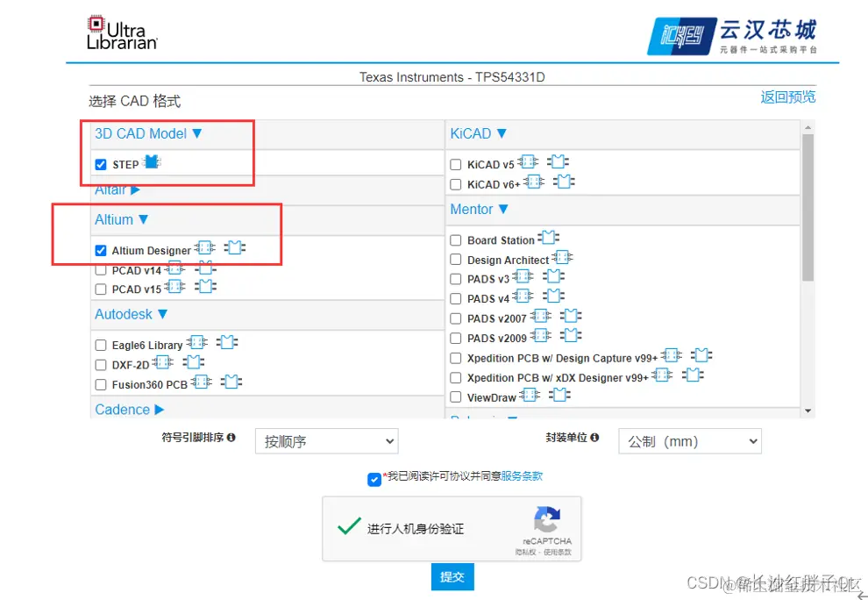Check Xpedition PCB w/ xDX Designer checkbox
Viewport: 868px width, 600px height.
pos(456,378)
